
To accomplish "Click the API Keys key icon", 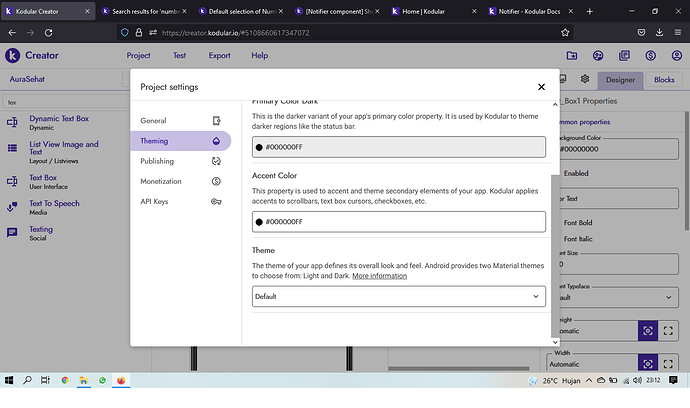I will point(216,202).
